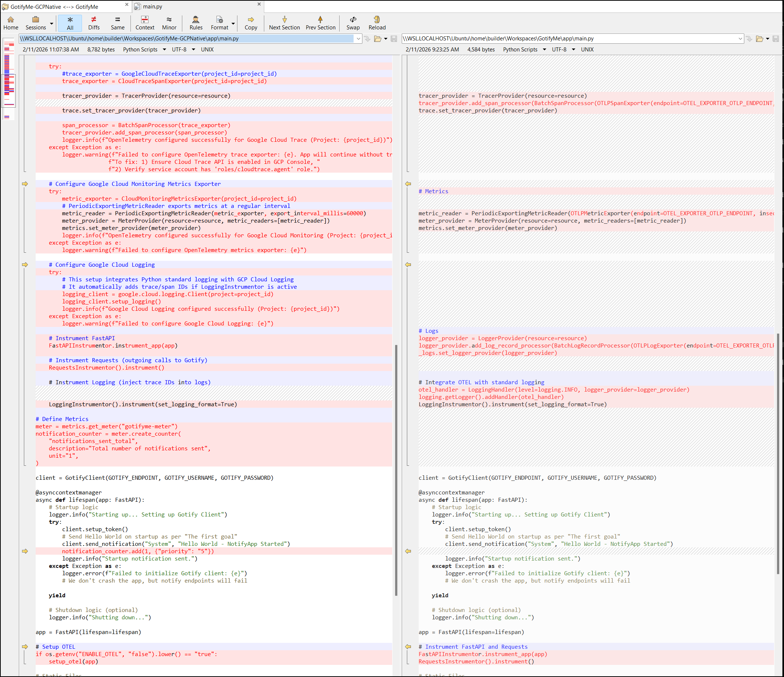The image size is (784, 677).
Task: Click the Context toolbar button
Action: click(x=144, y=23)
